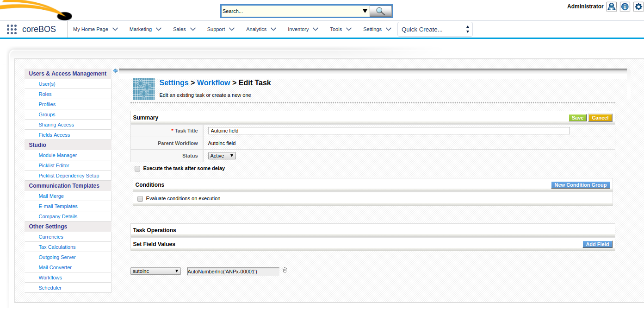Click the Workflow module icon beside breadcrumb

click(x=144, y=89)
